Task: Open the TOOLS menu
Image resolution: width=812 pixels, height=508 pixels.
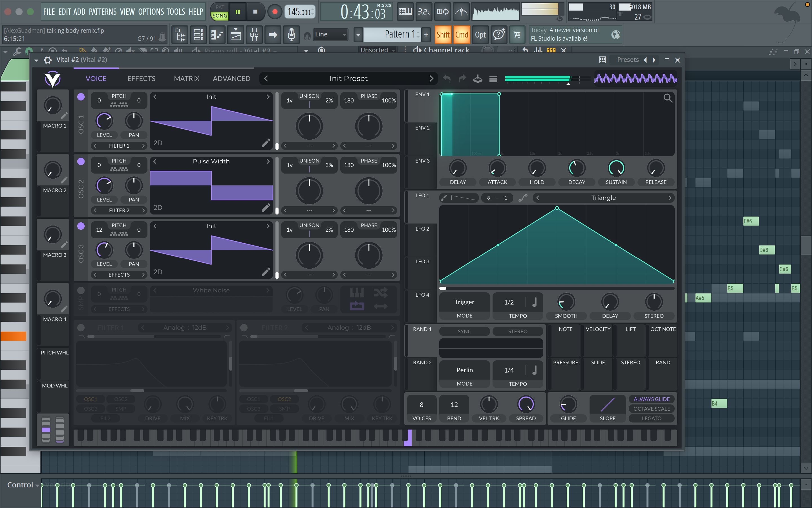Action: pos(175,12)
